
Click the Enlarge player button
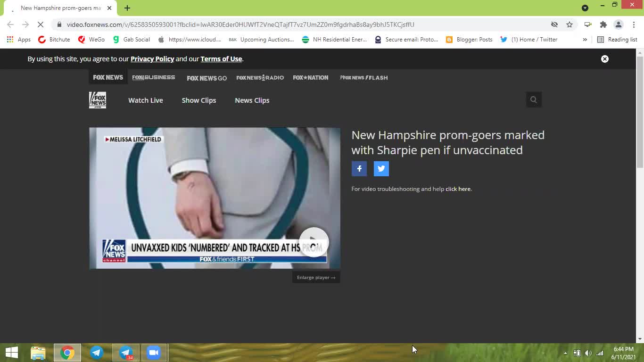click(x=316, y=278)
